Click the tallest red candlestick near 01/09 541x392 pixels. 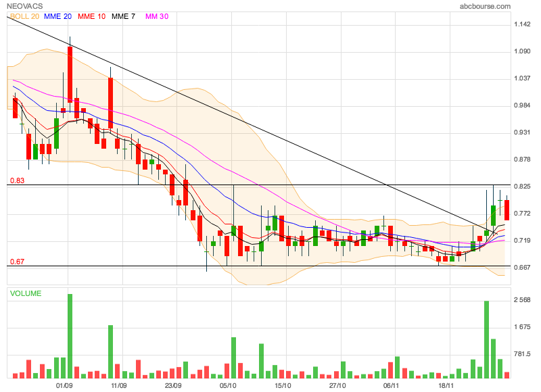[x=70, y=74]
